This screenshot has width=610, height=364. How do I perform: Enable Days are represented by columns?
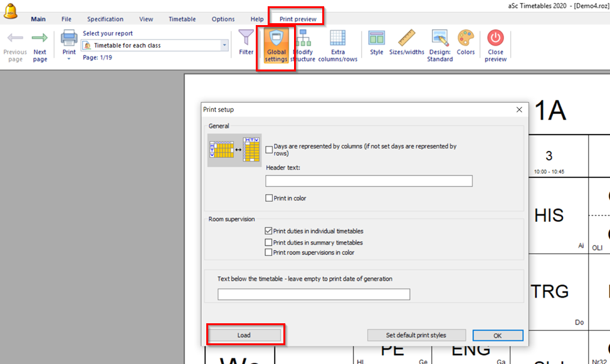(269, 150)
